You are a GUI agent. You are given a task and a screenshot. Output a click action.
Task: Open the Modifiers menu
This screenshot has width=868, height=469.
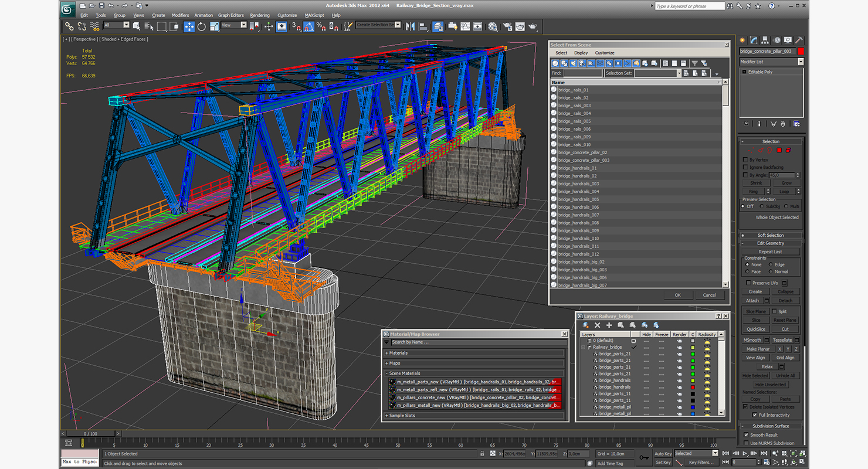tap(180, 15)
